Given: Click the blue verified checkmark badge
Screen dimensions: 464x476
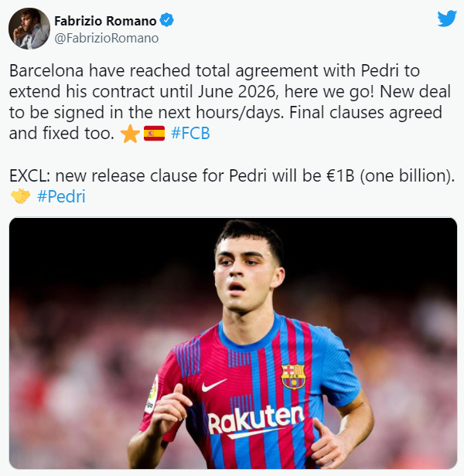Looking at the screenshot, I should pyautogui.click(x=166, y=20).
